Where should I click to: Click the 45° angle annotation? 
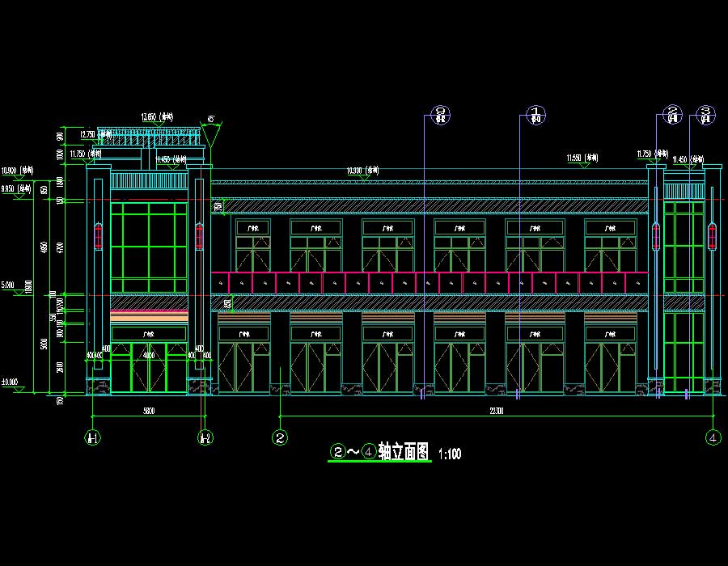click(x=211, y=119)
